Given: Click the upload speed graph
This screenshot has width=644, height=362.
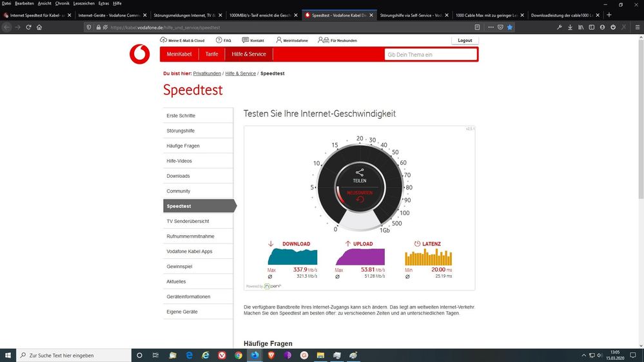Looking at the screenshot, I should coord(360,256).
